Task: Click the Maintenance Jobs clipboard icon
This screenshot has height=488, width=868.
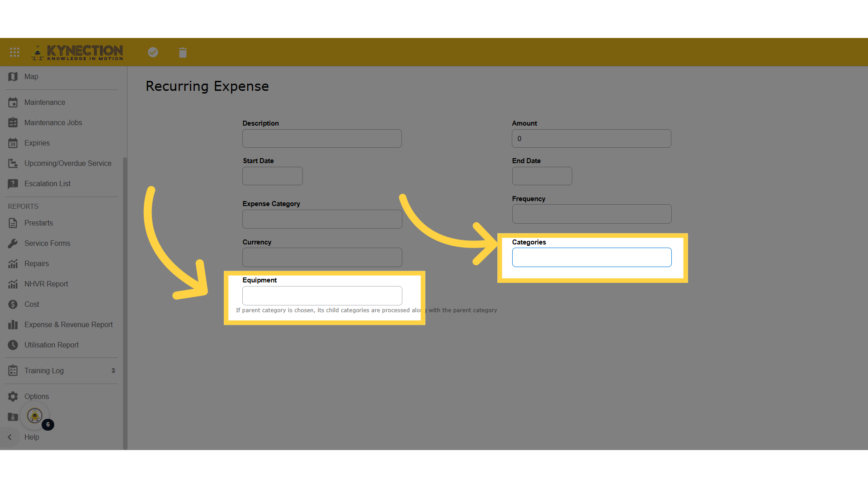Action: coord(13,123)
